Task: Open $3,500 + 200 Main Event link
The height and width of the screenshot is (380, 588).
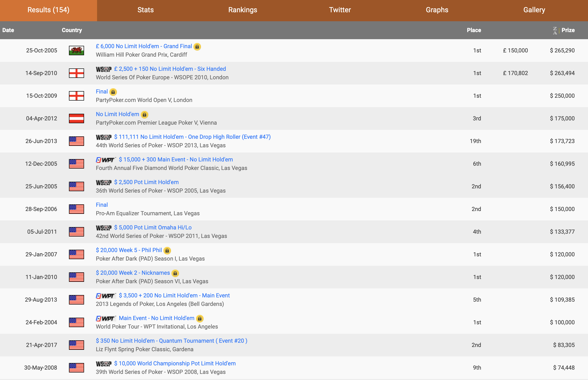Action: [x=174, y=296]
